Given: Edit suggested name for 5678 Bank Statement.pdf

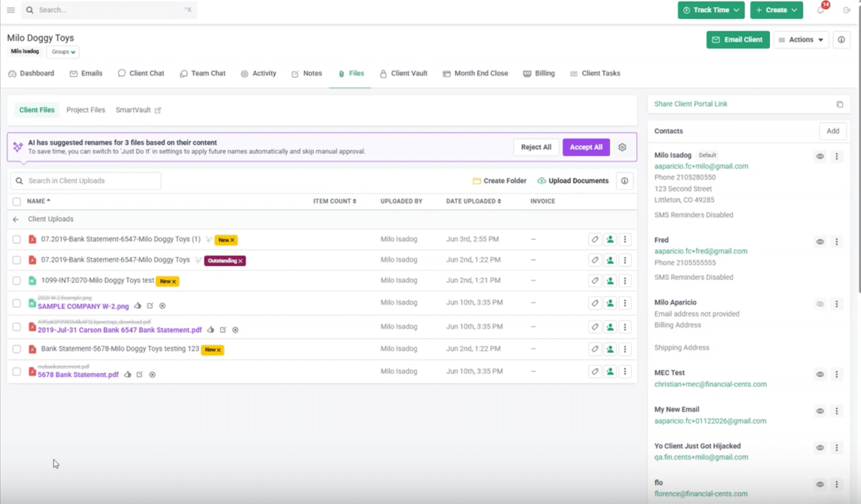Looking at the screenshot, I should click(140, 374).
